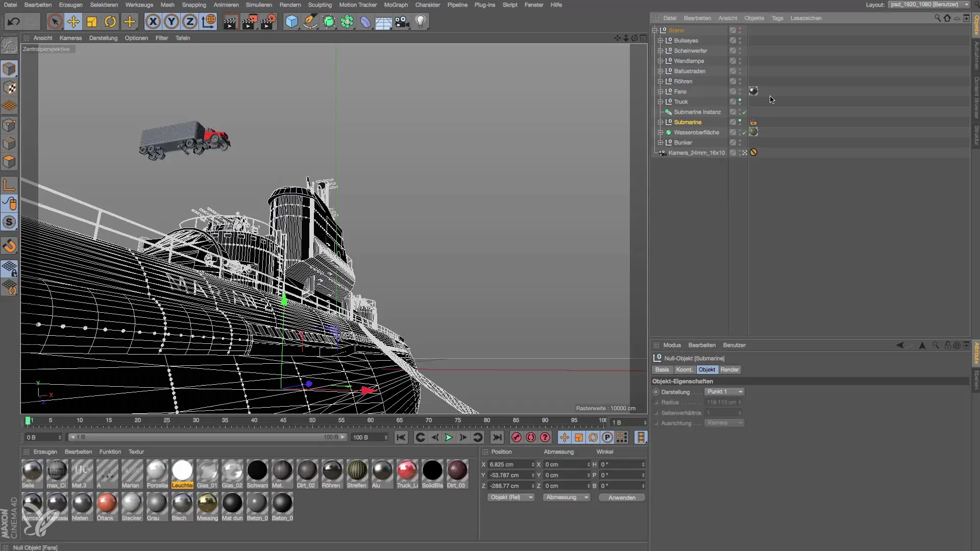
Task: Toggle Wasseroberfläche enable checkmark
Action: tap(745, 133)
